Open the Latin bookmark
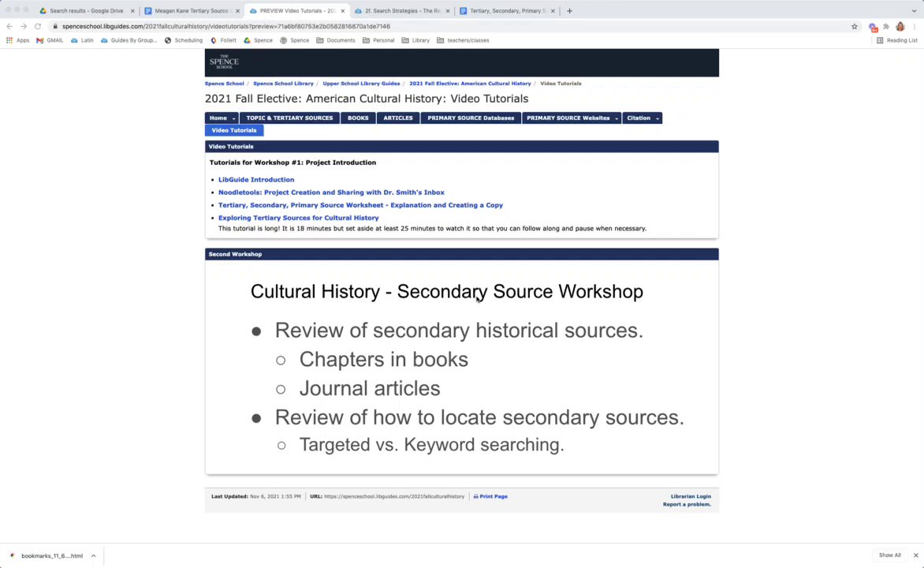 pos(83,40)
